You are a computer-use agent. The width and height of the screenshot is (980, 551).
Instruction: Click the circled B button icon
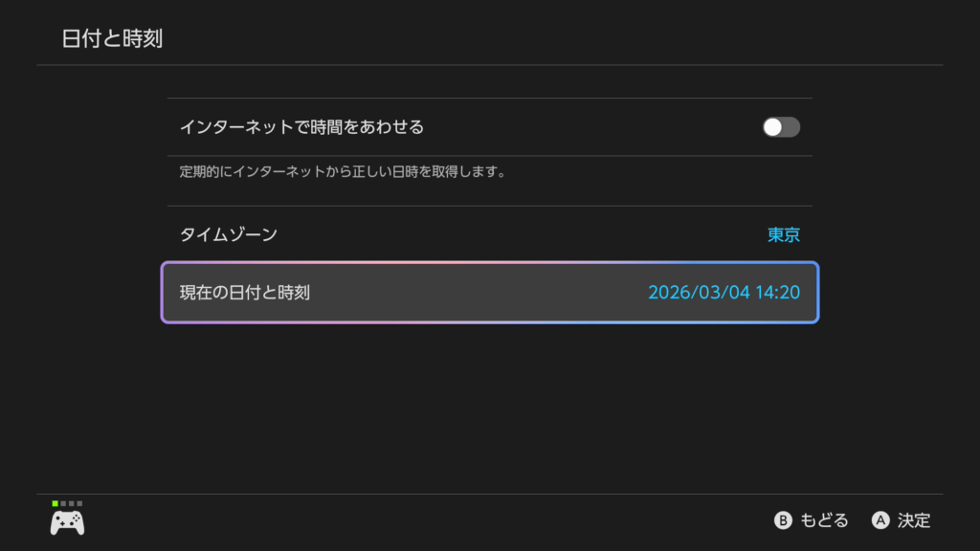783,520
